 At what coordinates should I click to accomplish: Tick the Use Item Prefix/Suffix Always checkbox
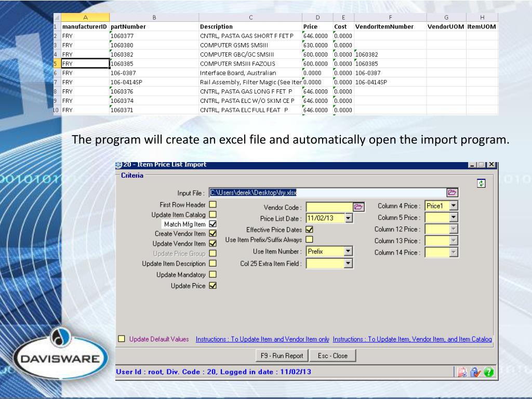(x=310, y=240)
